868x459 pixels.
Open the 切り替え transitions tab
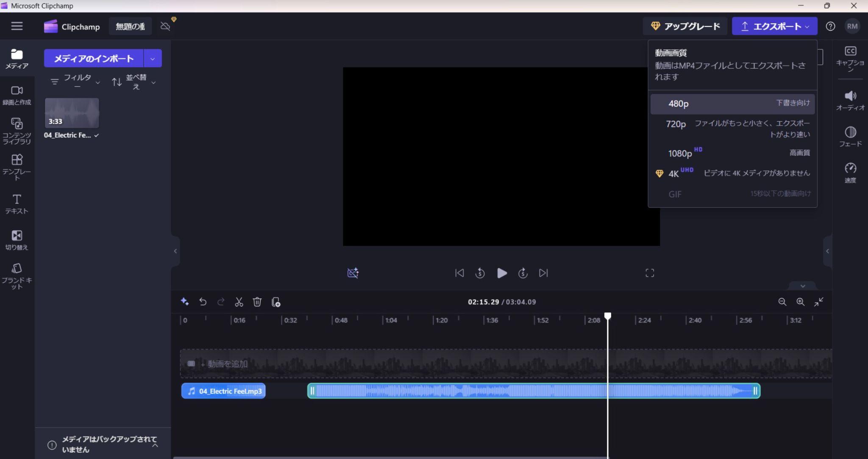tap(17, 240)
